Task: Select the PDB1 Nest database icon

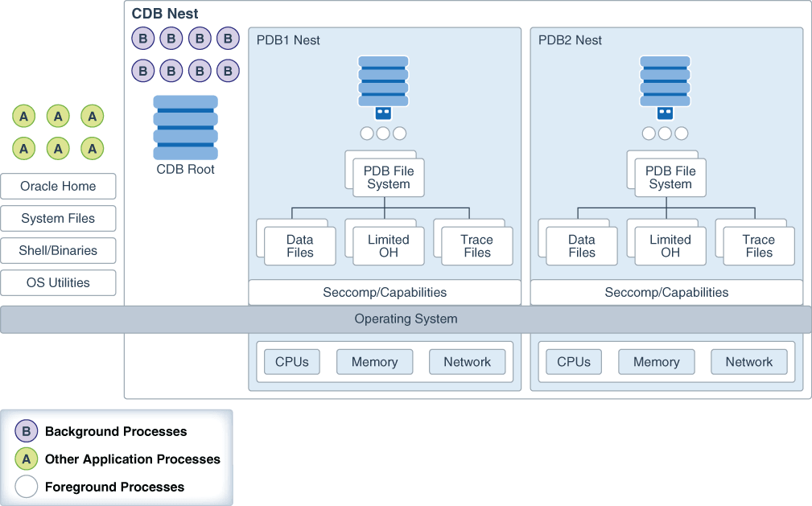Action: click(383, 88)
